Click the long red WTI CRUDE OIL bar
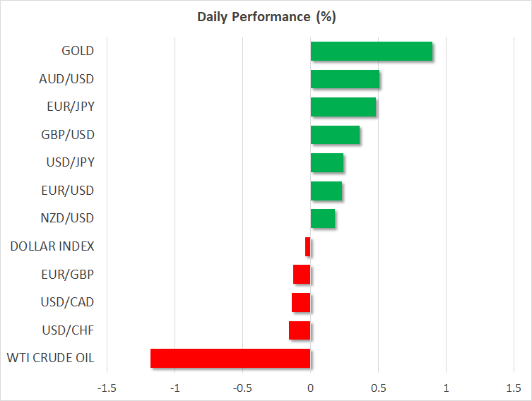This screenshot has height=401, width=532. click(x=230, y=358)
